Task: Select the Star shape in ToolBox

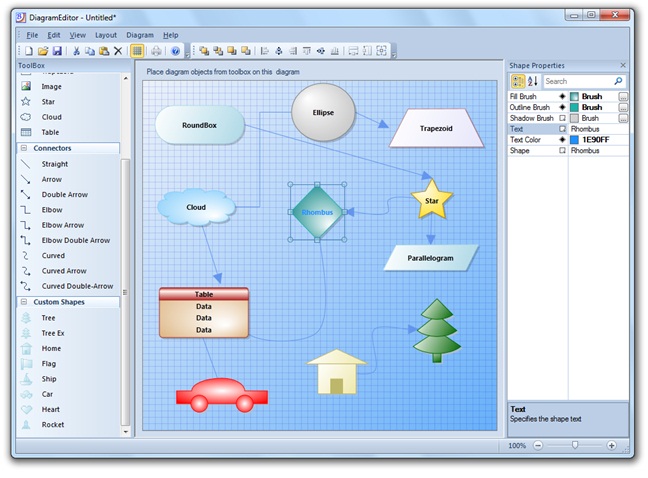Action: pyautogui.click(x=49, y=101)
